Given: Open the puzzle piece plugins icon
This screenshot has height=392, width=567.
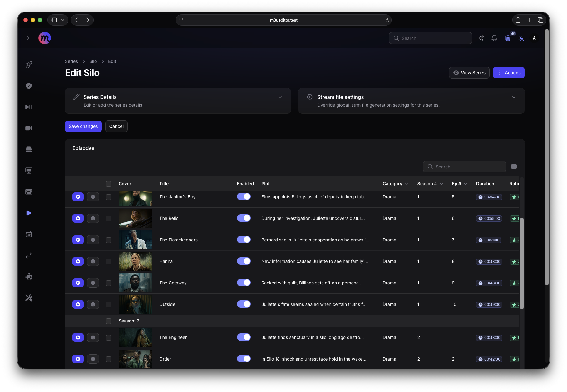Looking at the screenshot, I should click(29, 277).
